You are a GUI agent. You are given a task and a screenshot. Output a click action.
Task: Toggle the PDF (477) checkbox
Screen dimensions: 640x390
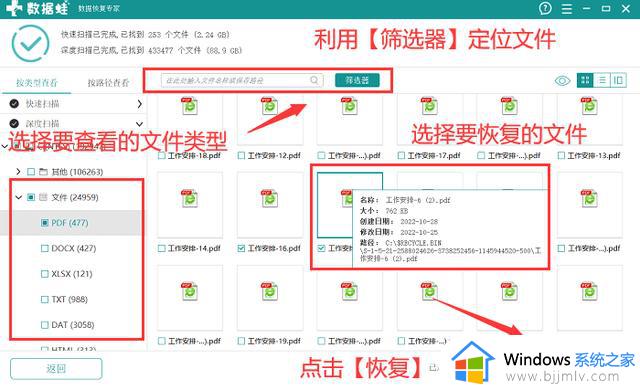(x=45, y=223)
